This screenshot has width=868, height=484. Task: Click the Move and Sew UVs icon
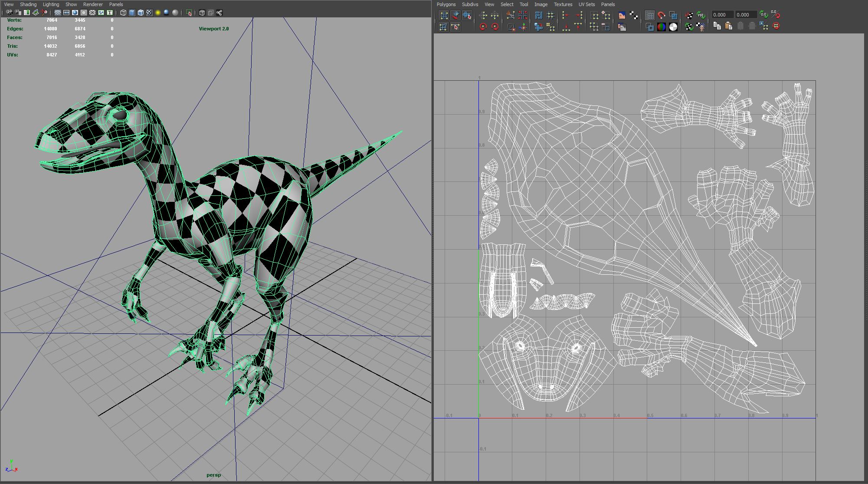[524, 26]
